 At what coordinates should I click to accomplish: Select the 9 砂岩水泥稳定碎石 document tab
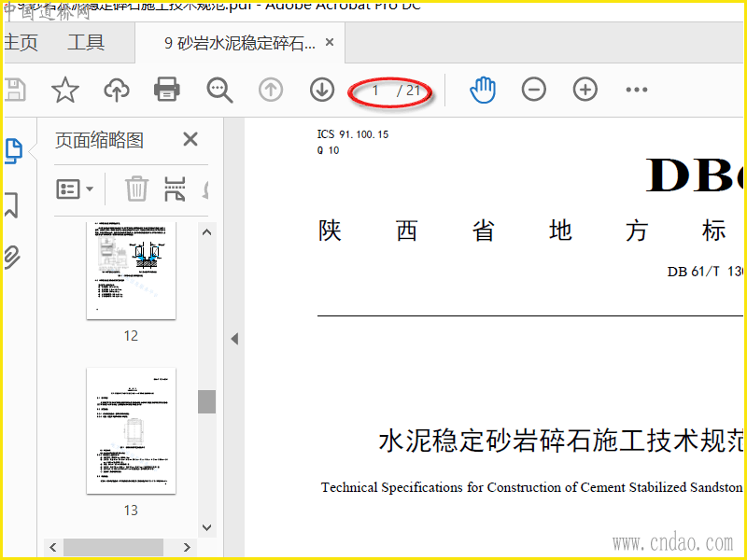coord(240,43)
